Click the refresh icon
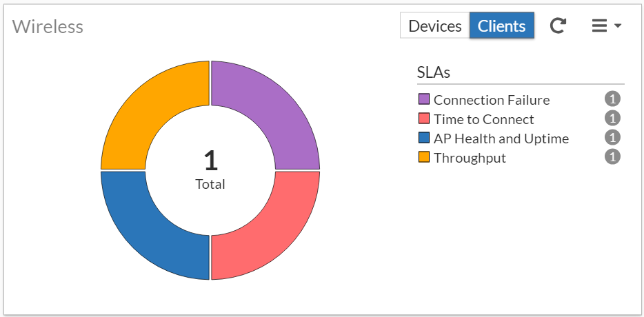The height and width of the screenshot is (317, 644). click(x=558, y=26)
